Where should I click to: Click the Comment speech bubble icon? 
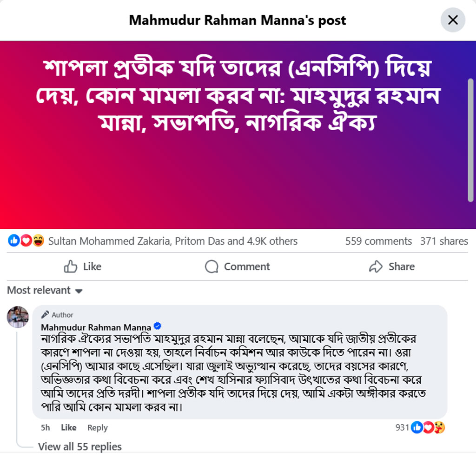pyautogui.click(x=212, y=266)
